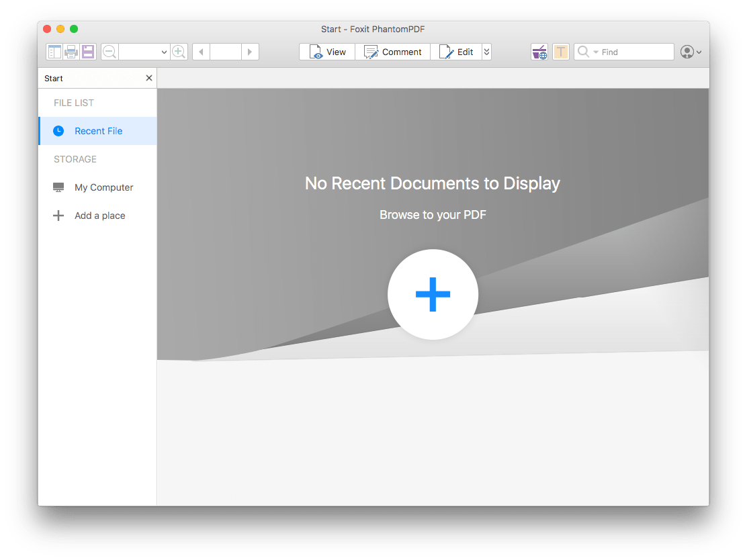Image resolution: width=747 pixels, height=560 pixels.
Task: Switch to the Start tab
Action: (x=53, y=78)
